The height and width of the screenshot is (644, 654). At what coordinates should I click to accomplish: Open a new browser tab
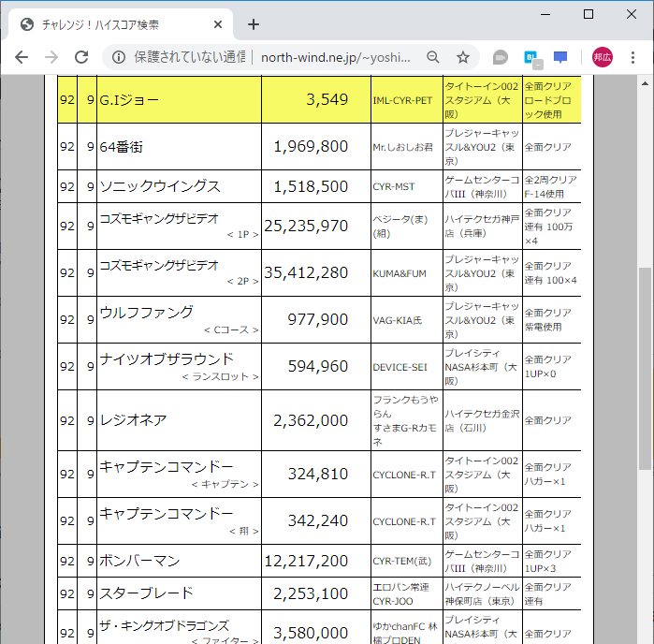tap(254, 24)
